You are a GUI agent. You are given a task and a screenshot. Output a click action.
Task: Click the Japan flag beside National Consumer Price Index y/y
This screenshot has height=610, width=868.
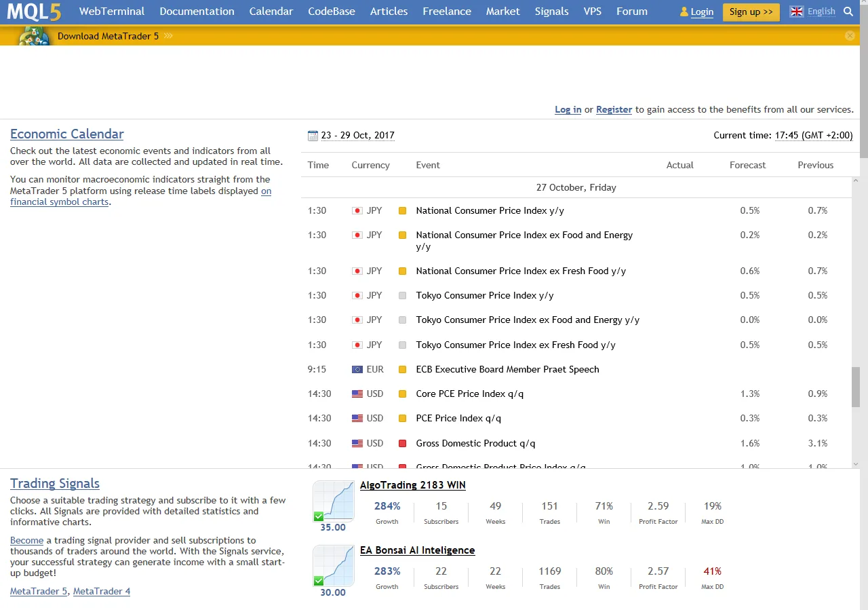coord(357,211)
